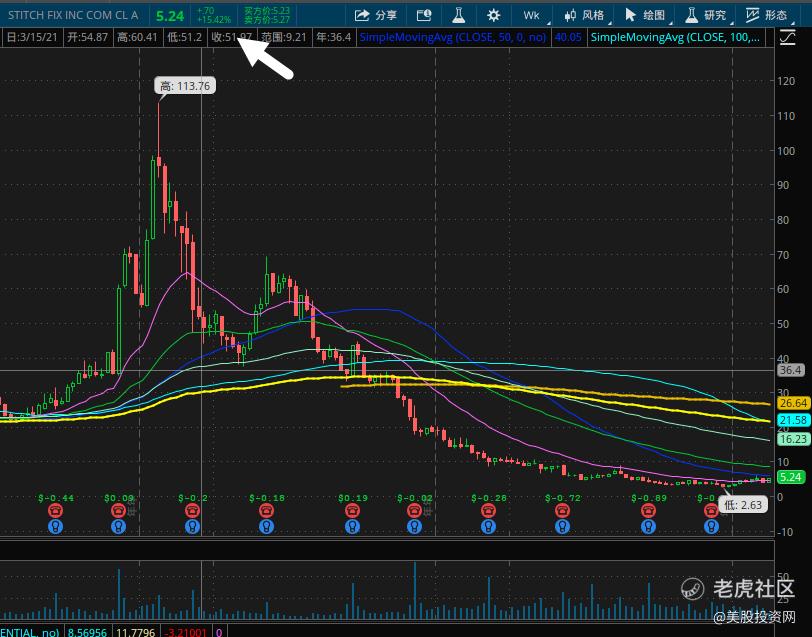Click the 高:60.41 high value
Viewport: 812px width, 637px height.
click(137, 37)
